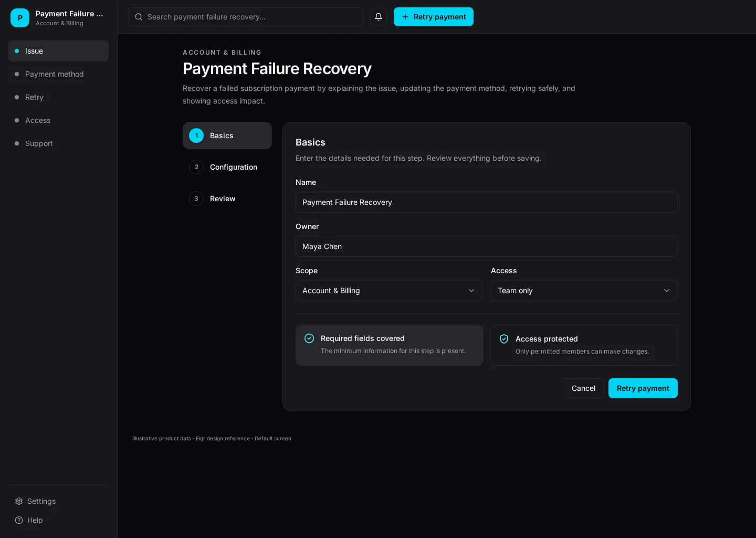Click step 3 circle for Review
This screenshot has height=538, width=756.
pos(196,199)
